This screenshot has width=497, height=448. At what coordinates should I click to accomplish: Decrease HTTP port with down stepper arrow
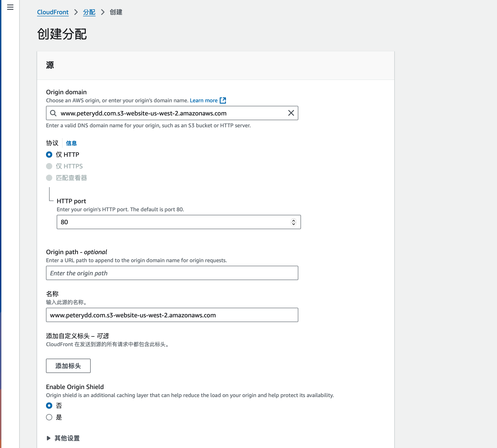coord(293,224)
